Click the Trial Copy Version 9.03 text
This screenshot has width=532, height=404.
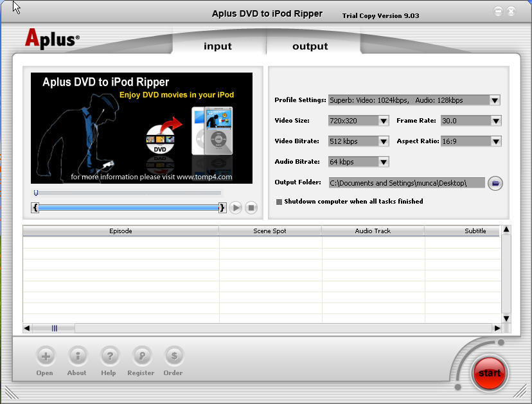(x=380, y=15)
